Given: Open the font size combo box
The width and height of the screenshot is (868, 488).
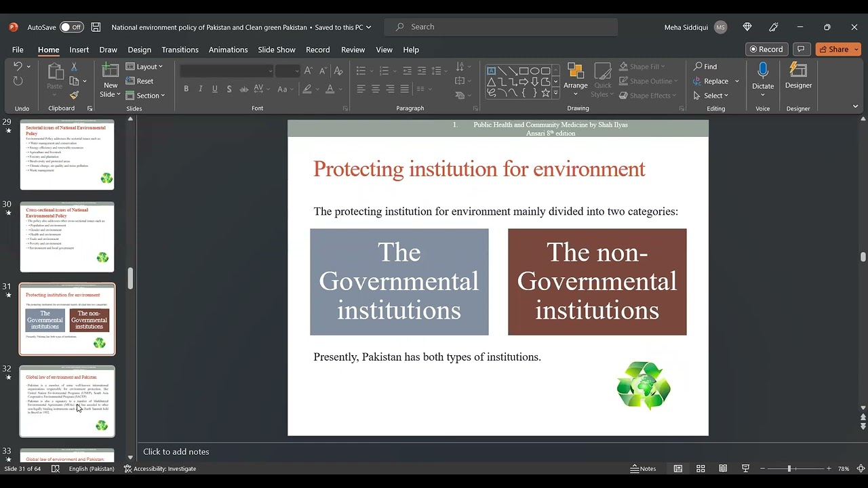Looking at the screenshot, I should [x=288, y=70].
